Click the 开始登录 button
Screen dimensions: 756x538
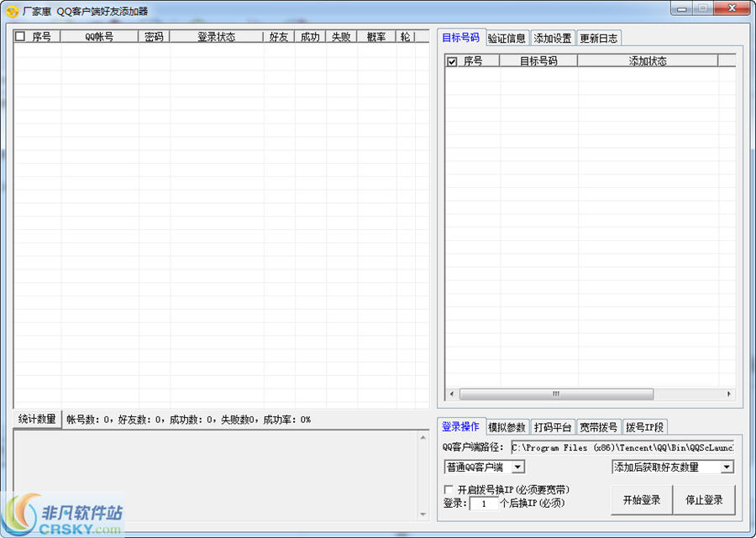[x=641, y=500]
